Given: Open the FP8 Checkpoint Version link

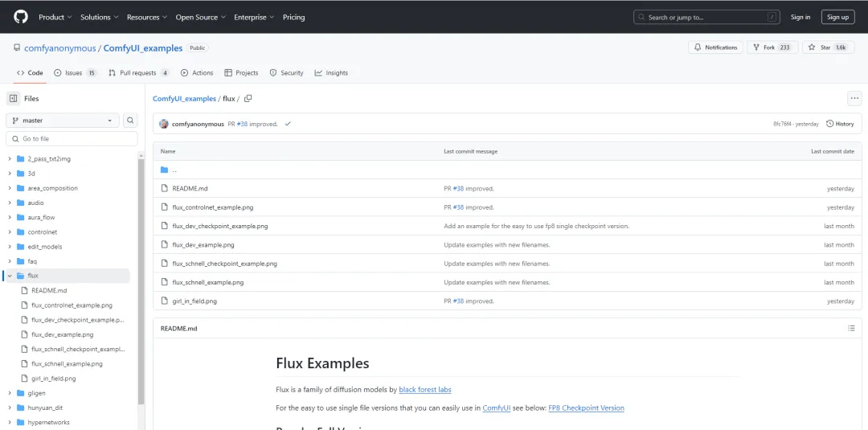Looking at the screenshot, I should pos(586,407).
